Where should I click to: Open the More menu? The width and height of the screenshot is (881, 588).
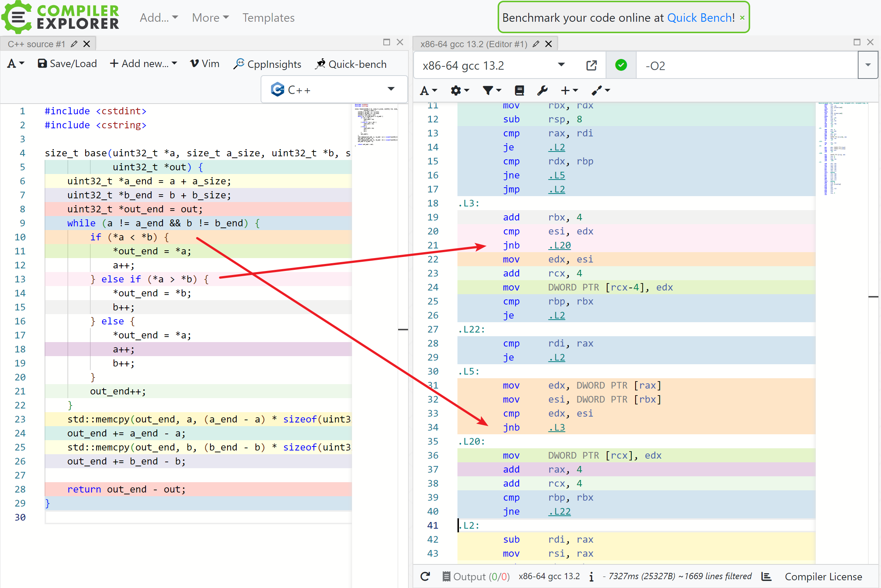click(210, 18)
